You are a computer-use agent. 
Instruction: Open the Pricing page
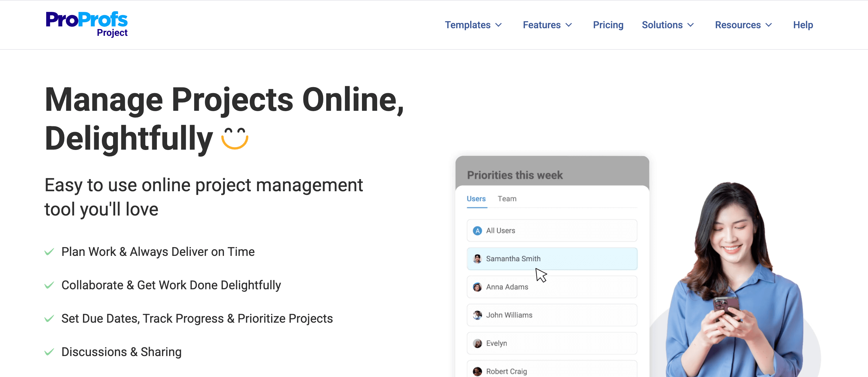point(608,25)
